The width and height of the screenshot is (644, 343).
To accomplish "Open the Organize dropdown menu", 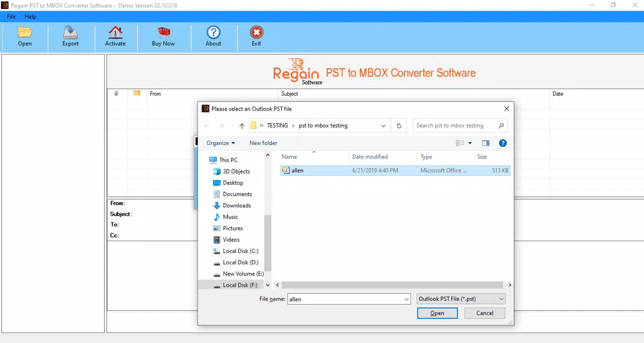I will coord(221,143).
